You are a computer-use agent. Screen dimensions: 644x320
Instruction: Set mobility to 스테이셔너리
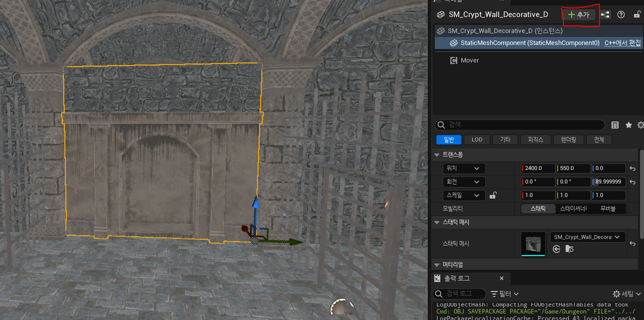573,208
